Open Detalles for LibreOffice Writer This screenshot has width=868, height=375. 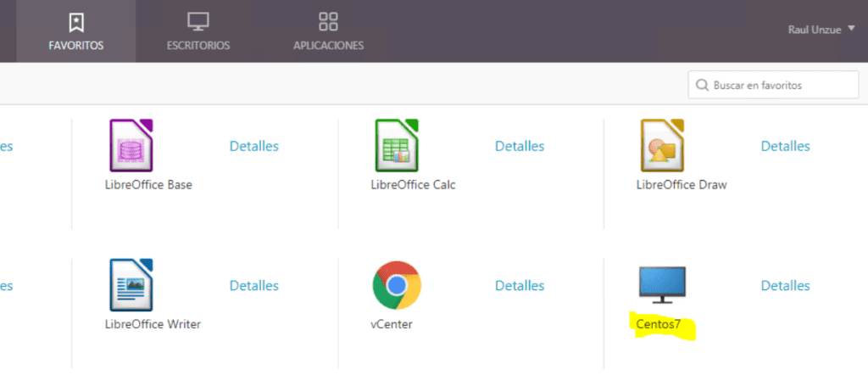tap(254, 286)
